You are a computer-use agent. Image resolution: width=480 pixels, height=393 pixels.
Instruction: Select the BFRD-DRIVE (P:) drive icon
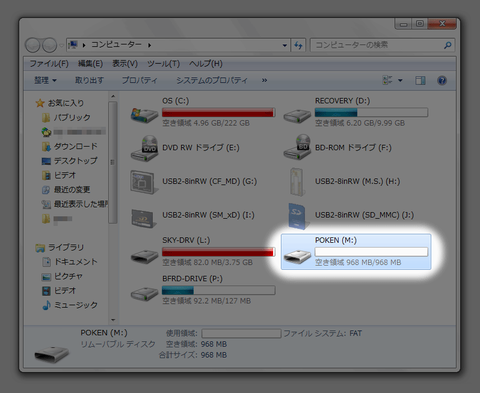144,294
